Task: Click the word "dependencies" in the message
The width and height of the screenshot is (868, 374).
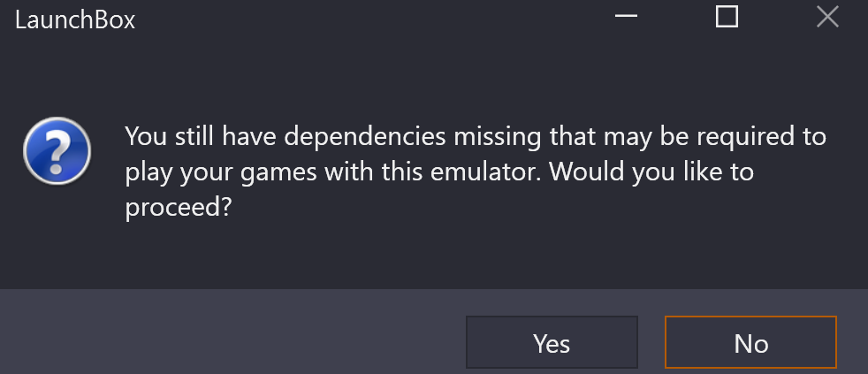Action: pos(365,138)
